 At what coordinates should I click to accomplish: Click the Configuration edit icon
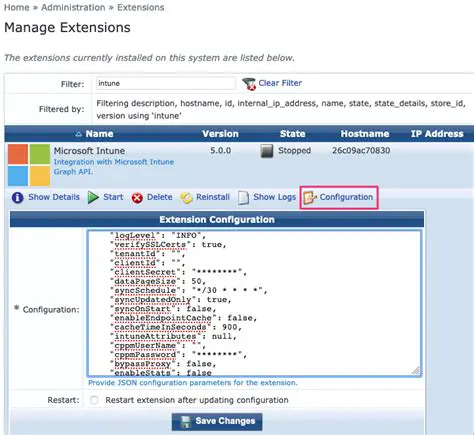click(x=310, y=198)
